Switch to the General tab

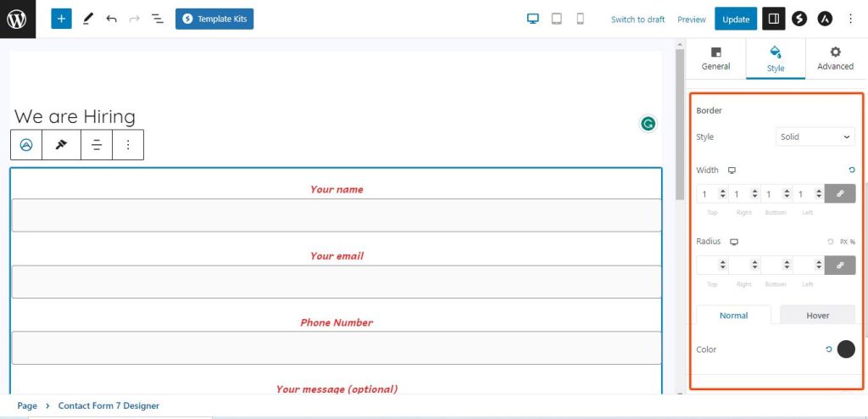click(x=715, y=59)
